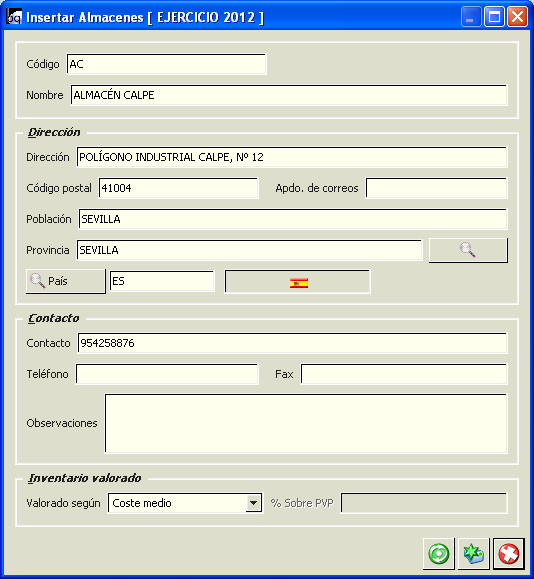
Task: Click the application icon in title bar
Action: 14,17
